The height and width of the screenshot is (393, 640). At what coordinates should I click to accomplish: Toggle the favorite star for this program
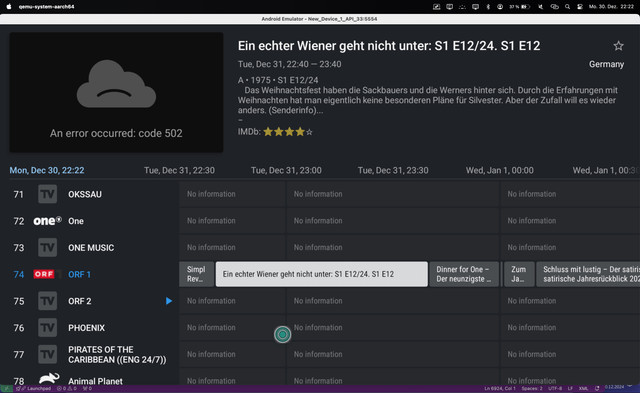point(618,46)
